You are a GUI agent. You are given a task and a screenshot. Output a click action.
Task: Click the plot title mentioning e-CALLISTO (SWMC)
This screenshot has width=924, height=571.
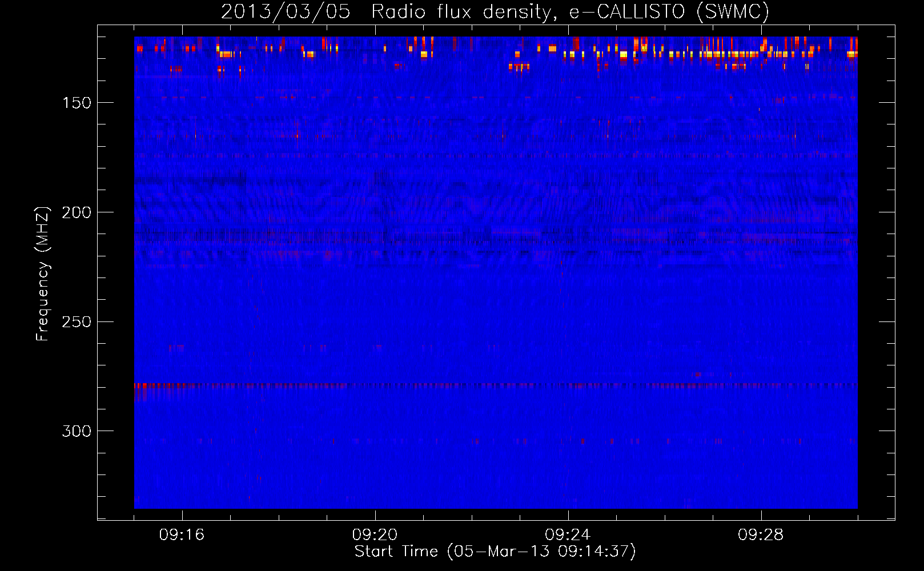[x=495, y=11]
